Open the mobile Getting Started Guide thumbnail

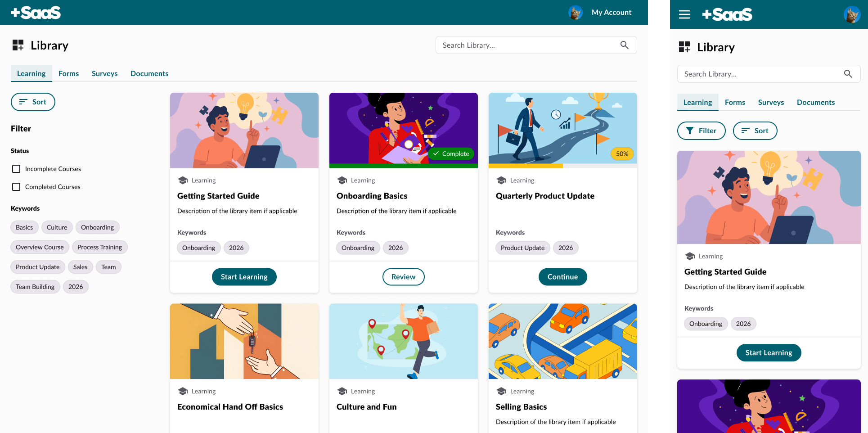coord(769,198)
